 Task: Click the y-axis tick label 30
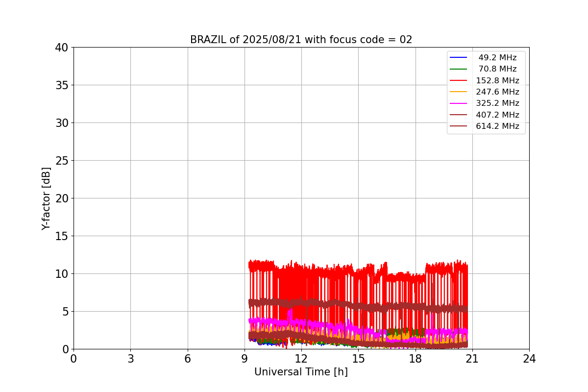pyautogui.click(x=62, y=123)
